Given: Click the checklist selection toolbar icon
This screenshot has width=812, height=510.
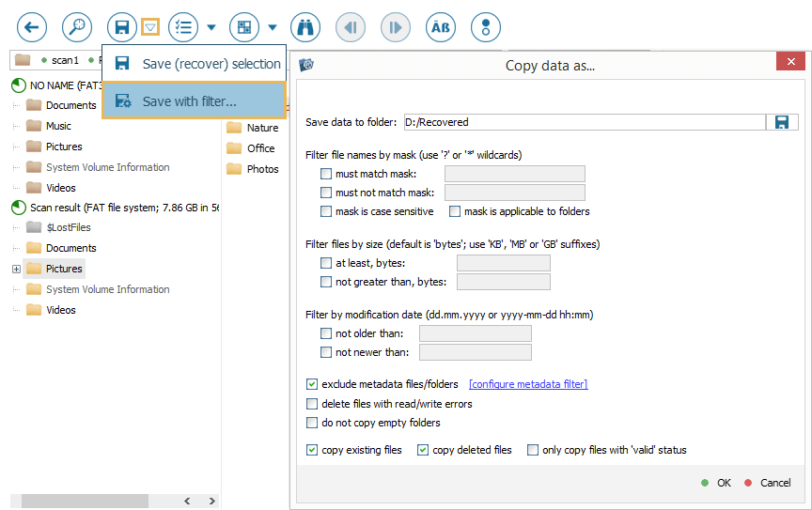Looking at the screenshot, I should tap(183, 27).
